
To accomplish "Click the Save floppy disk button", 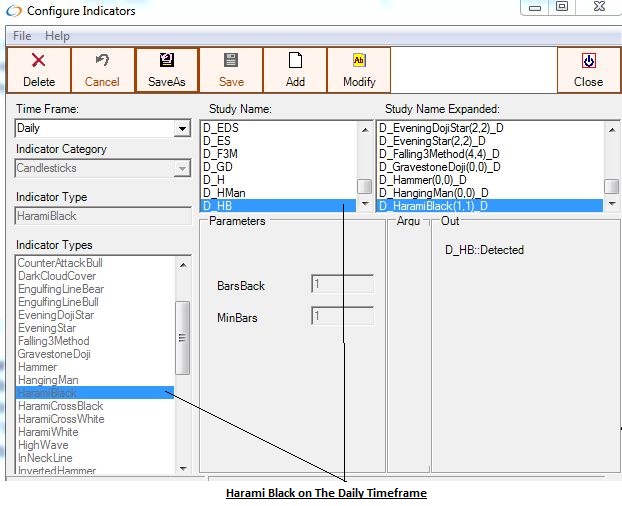I will [x=231, y=70].
